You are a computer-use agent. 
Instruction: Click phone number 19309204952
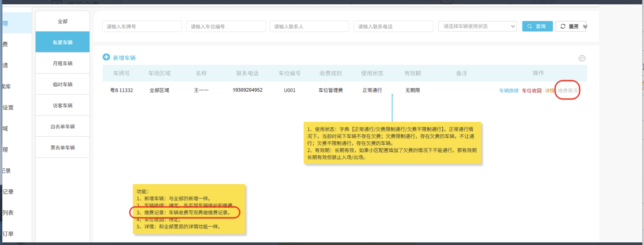(x=247, y=90)
